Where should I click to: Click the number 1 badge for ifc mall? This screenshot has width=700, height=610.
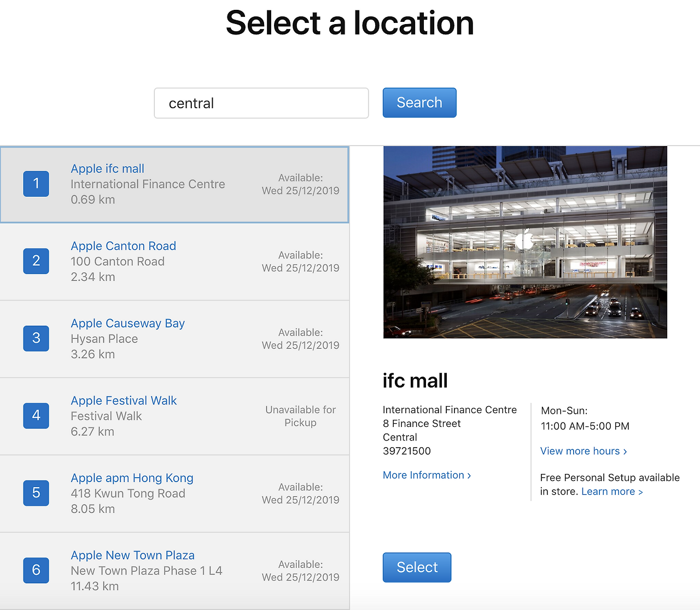tap(36, 184)
